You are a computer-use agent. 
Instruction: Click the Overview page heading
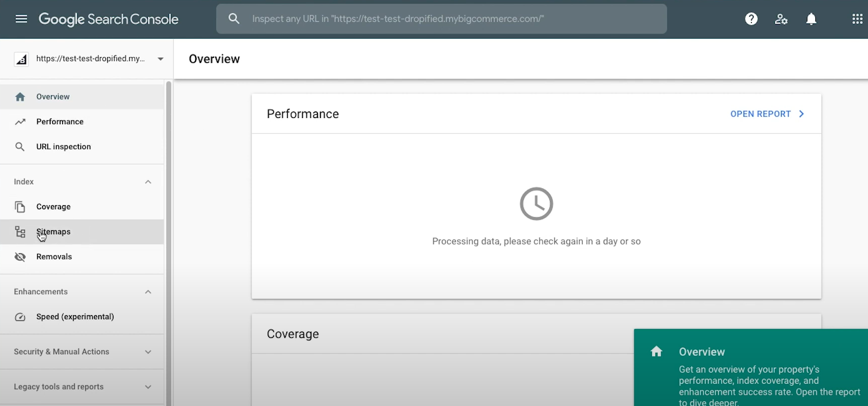click(x=214, y=59)
